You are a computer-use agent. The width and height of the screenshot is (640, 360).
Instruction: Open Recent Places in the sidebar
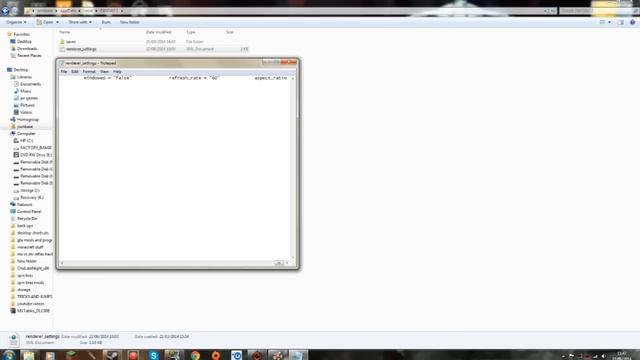[x=29, y=56]
